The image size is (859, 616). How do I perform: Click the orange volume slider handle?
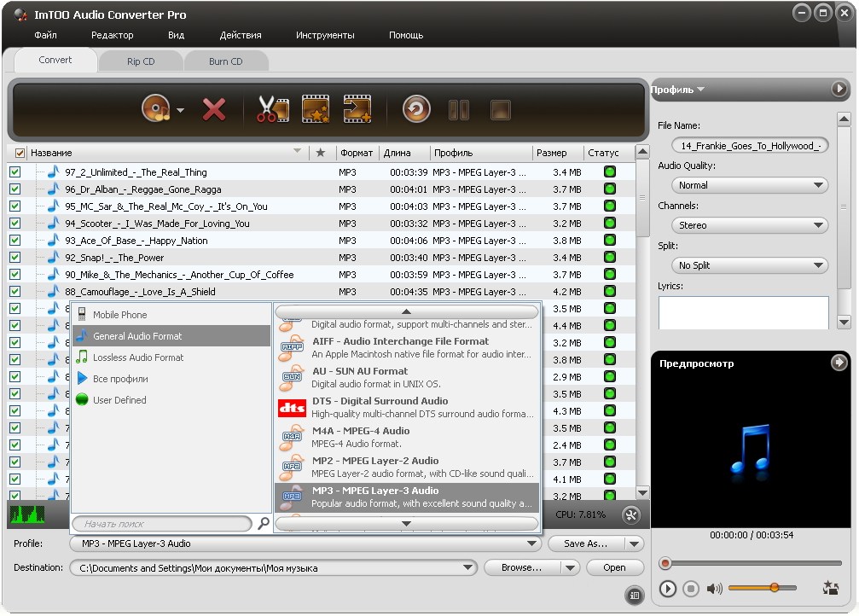click(774, 588)
